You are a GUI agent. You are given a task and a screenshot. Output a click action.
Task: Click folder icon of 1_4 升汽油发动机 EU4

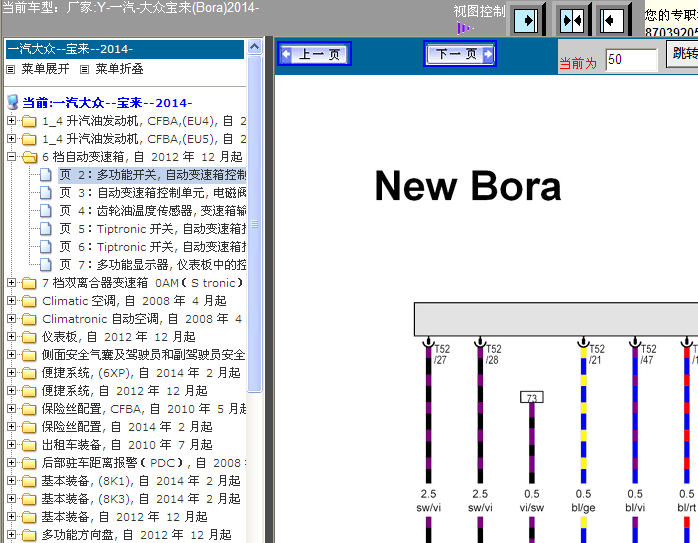[29, 121]
